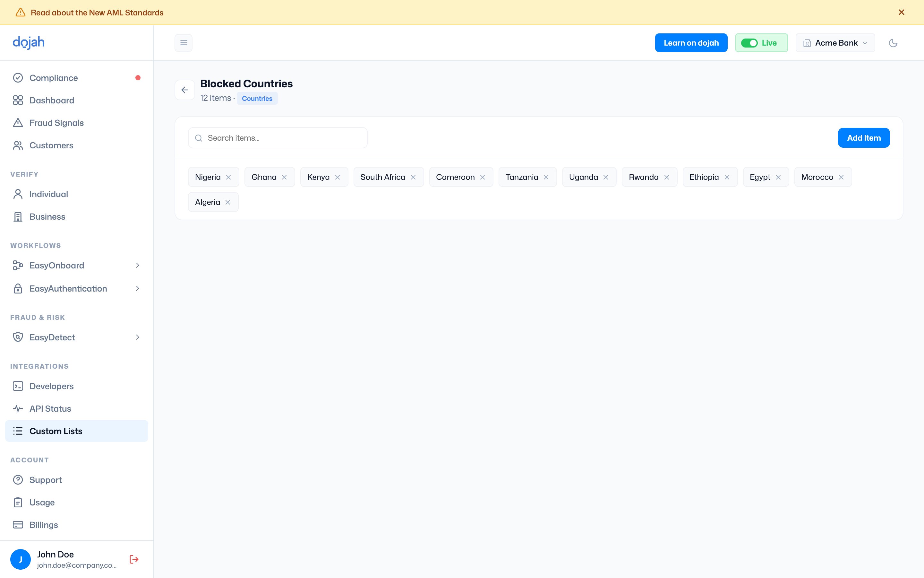Remove Rwanda from the blocked list
924x578 pixels.
[x=667, y=177]
